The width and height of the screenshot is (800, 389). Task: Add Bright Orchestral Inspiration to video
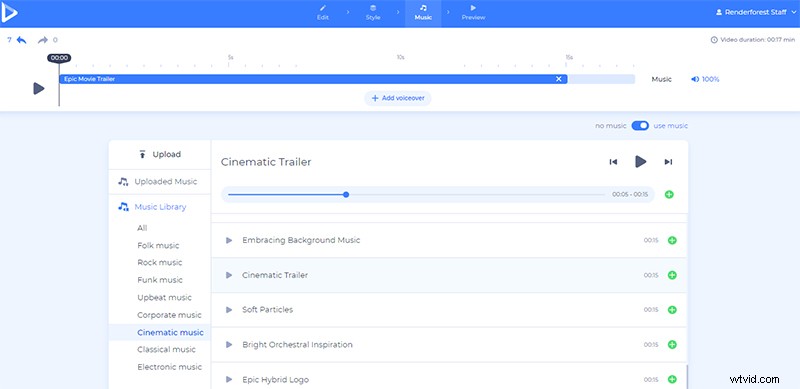(672, 345)
